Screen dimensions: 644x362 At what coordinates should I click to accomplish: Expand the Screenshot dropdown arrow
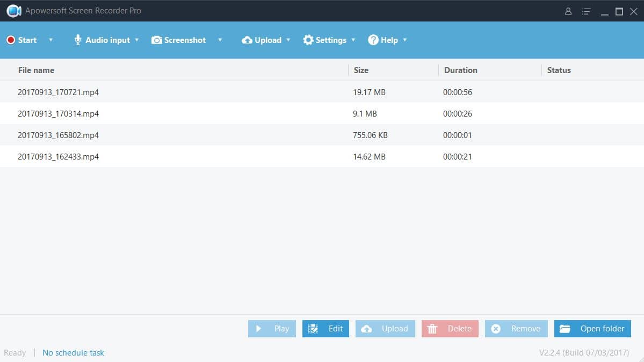(x=220, y=40)
